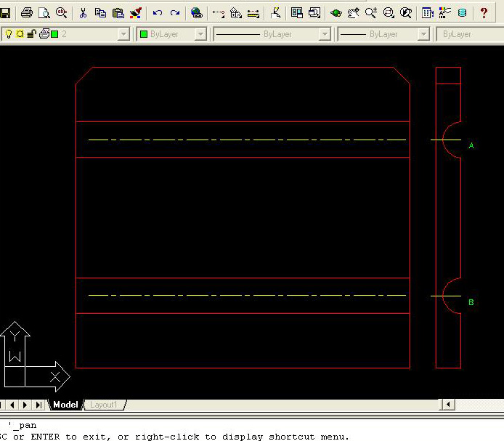
Task: Toggle layer plot printer icon
Action: (44, 33)
